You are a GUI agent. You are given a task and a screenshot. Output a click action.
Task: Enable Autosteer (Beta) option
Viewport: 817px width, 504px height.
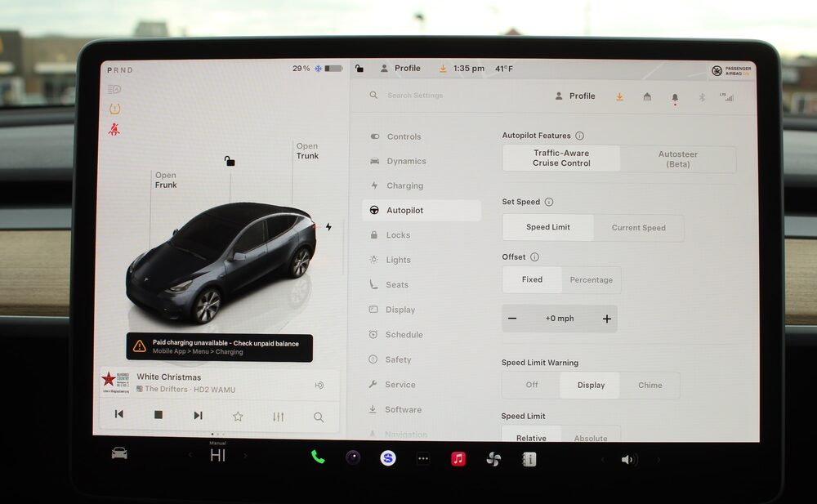(x=677, y=158)
